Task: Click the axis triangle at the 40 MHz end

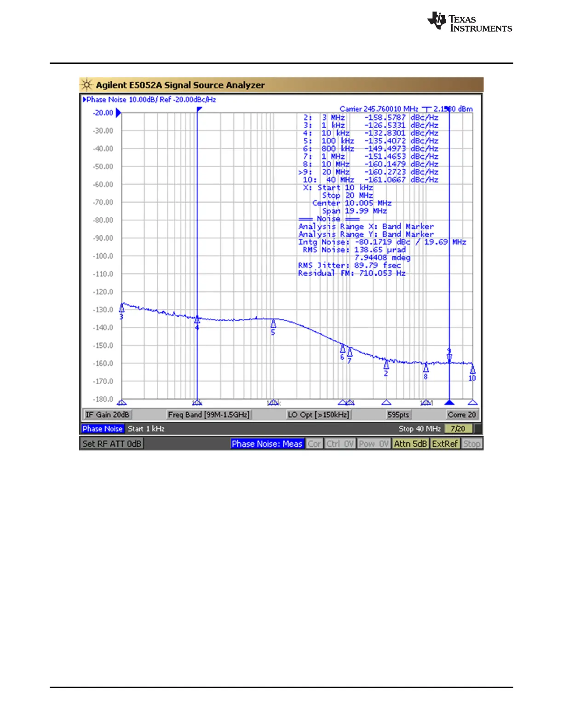Action: point(472,403)
